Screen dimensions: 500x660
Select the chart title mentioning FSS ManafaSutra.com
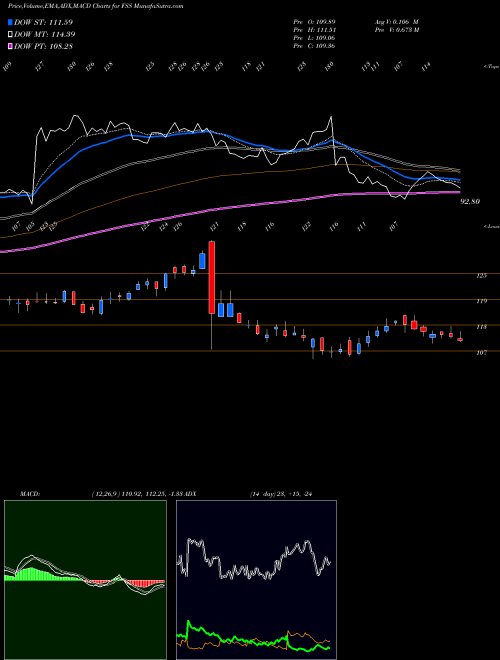point(96,7)
